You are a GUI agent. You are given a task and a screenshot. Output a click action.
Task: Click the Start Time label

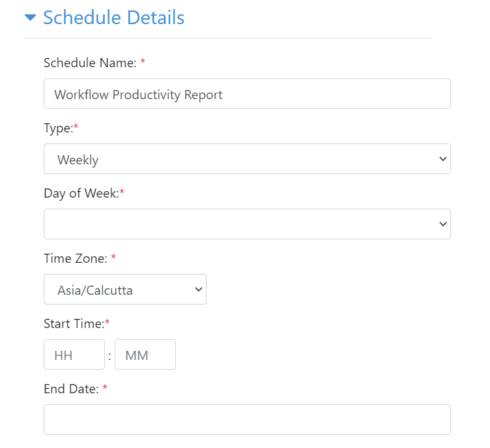(74, 324)
